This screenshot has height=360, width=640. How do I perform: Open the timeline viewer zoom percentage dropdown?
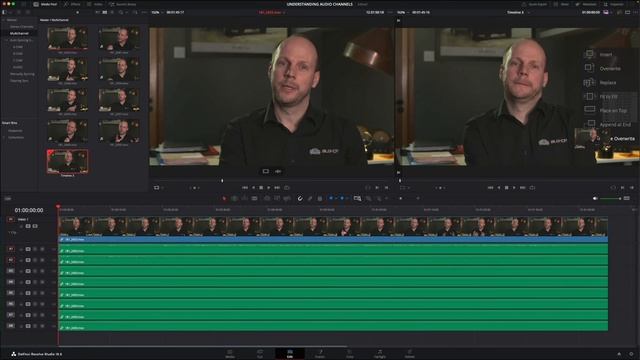coord(402,12)
